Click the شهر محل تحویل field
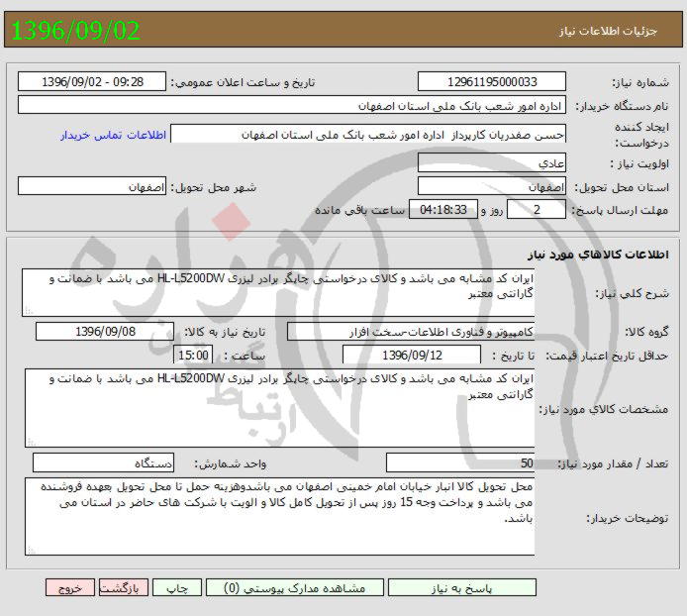The height and width of the screenshot is (616, 687). (x=92, y=186)
